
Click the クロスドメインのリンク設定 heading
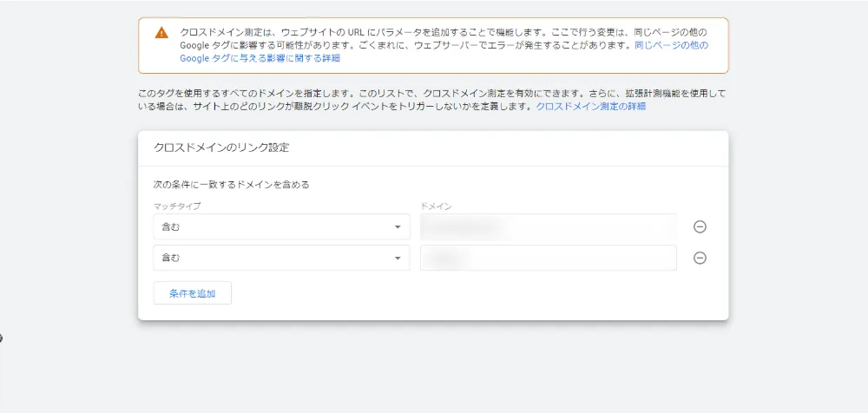(221, 147)
